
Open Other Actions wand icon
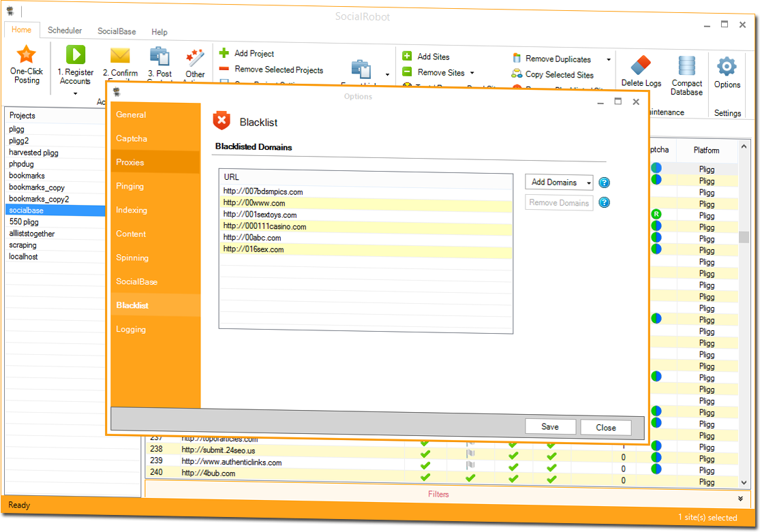tap(195, 58)
